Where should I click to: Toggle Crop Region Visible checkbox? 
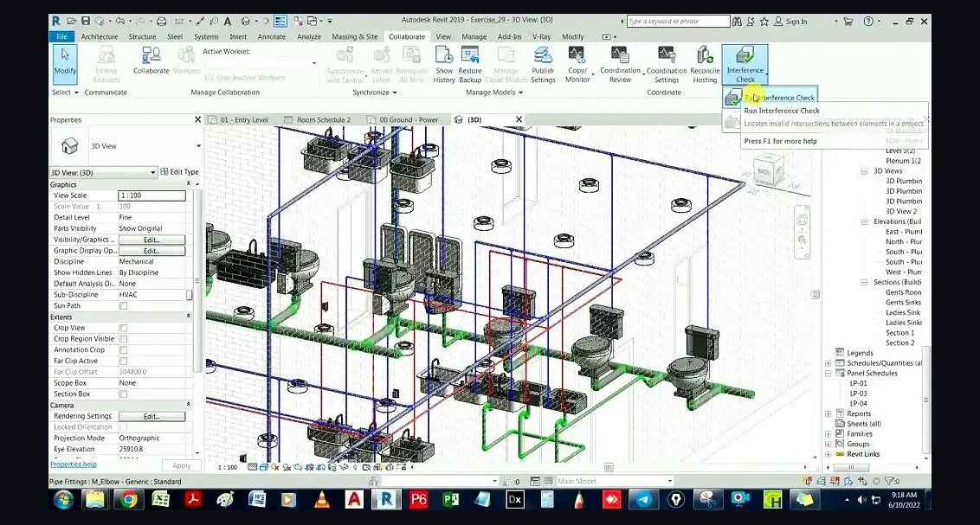pyautogui.click(x=123, y=339)
